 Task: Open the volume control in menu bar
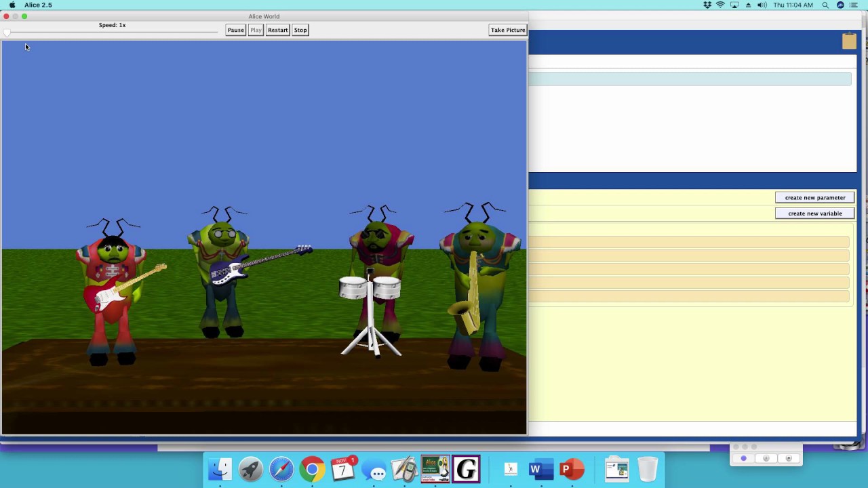[762, 5]
